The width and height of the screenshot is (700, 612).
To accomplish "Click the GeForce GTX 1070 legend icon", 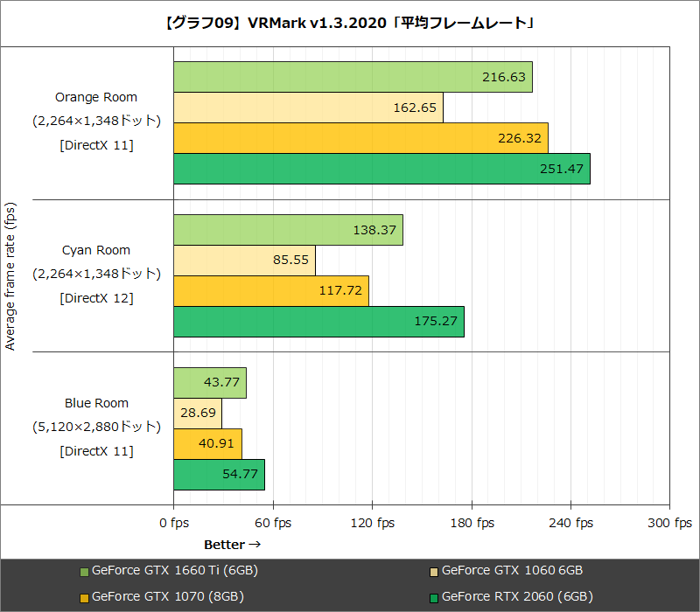I will (85, 596).
